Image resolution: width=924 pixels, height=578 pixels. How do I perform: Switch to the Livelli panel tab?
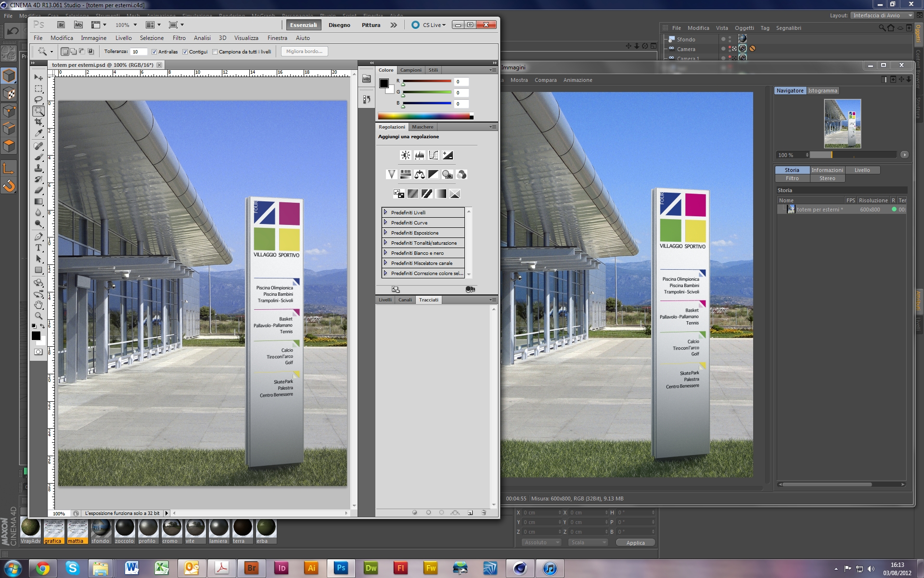[385, 300]
